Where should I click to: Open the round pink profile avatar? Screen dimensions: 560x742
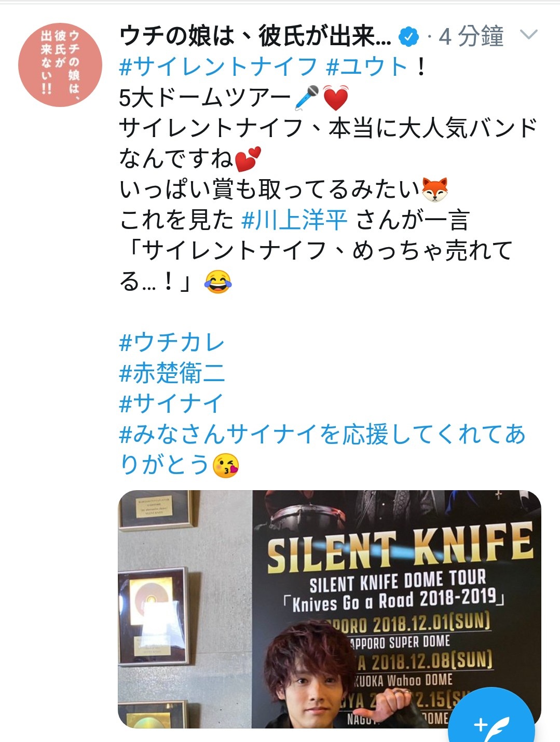(x=60, y=64)
